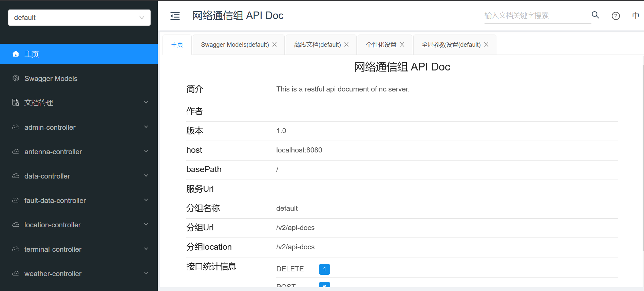Click the fault-data-controller cloud icon

pyautogui.click(x=16, y=200)
